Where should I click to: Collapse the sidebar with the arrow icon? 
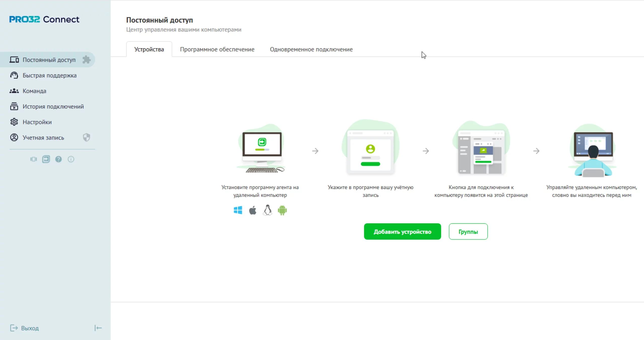(x=98, y=328)
